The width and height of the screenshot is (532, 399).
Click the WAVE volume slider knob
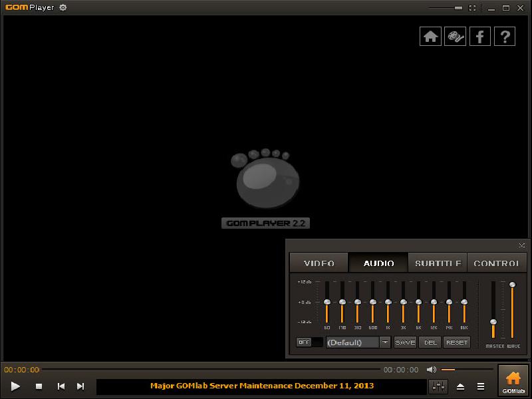(x=512, y=285)
